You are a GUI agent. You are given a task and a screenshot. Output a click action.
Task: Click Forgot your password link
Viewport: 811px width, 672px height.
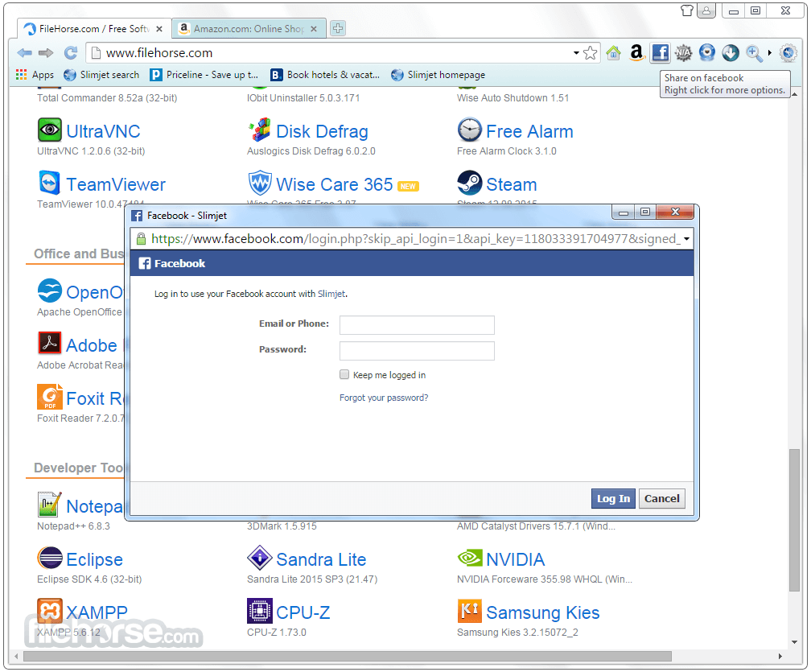click(384, 398)
